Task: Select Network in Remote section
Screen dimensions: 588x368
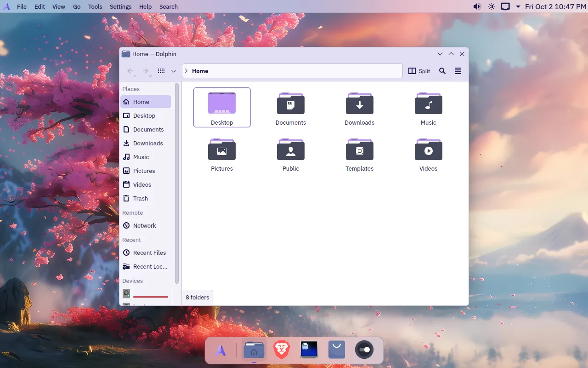Action: (146, 225)
